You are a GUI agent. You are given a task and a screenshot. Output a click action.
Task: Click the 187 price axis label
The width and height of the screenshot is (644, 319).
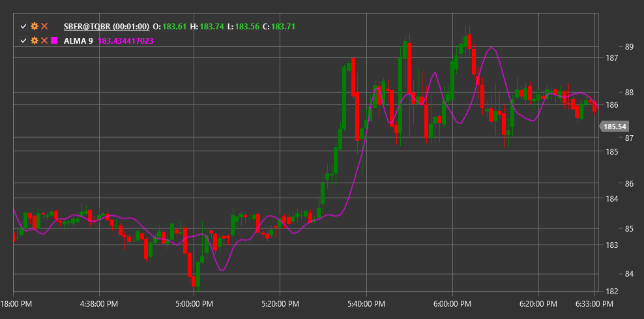point(613,57)
